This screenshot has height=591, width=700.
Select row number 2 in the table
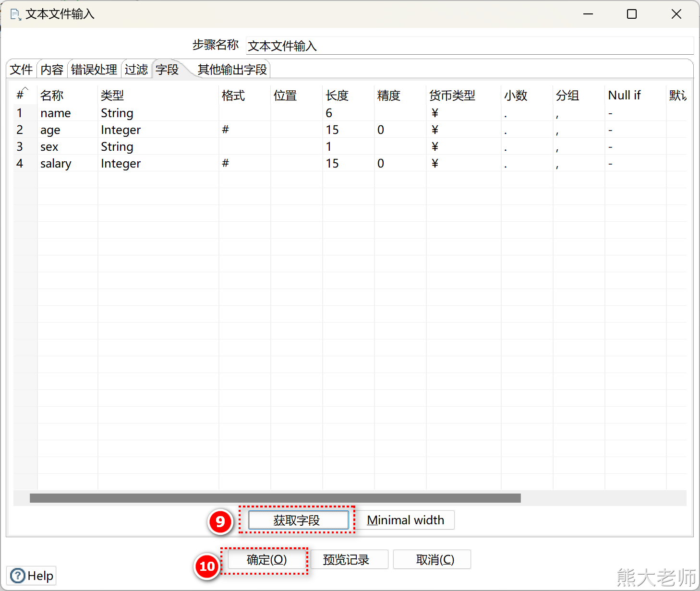click(25, 130)
